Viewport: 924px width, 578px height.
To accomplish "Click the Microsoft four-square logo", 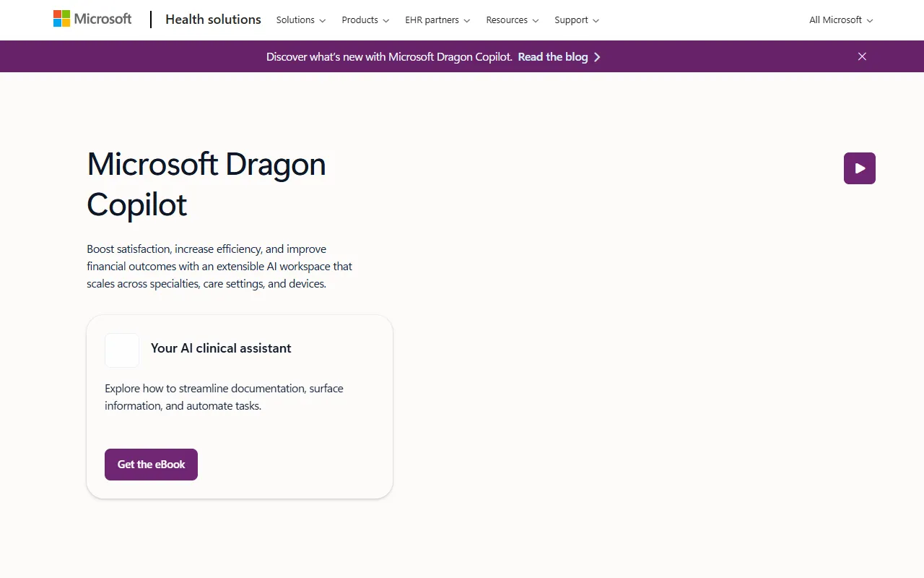I will [61, 19].
